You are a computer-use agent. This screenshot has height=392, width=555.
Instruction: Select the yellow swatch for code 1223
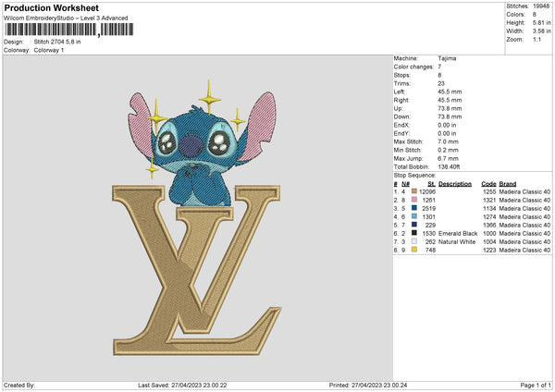(x=414, y=250)
